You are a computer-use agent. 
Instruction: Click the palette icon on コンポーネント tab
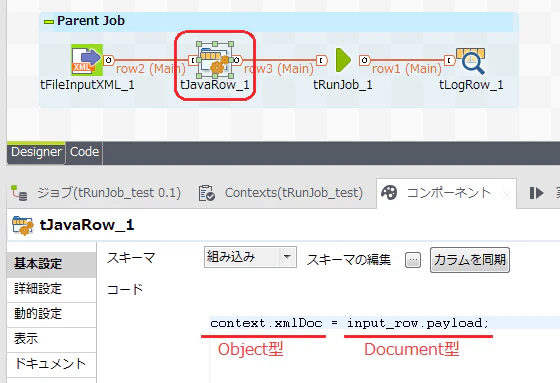coord(389,193)
